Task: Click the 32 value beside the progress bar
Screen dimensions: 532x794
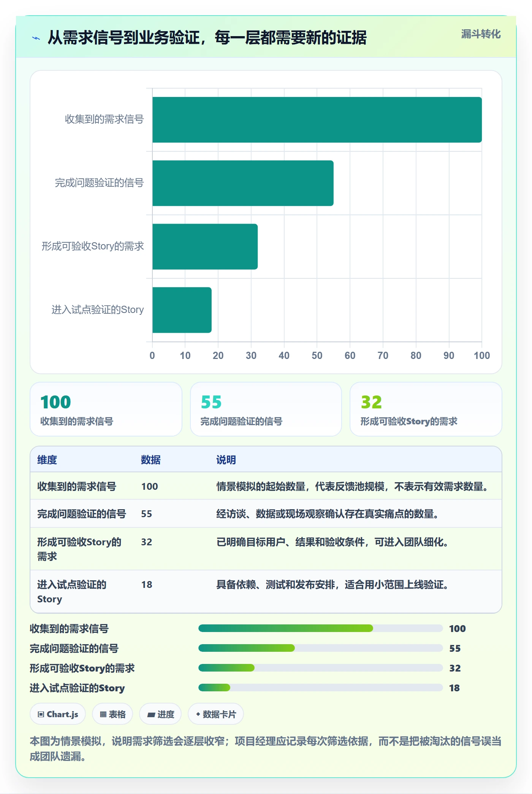Action: coord(455,668)
